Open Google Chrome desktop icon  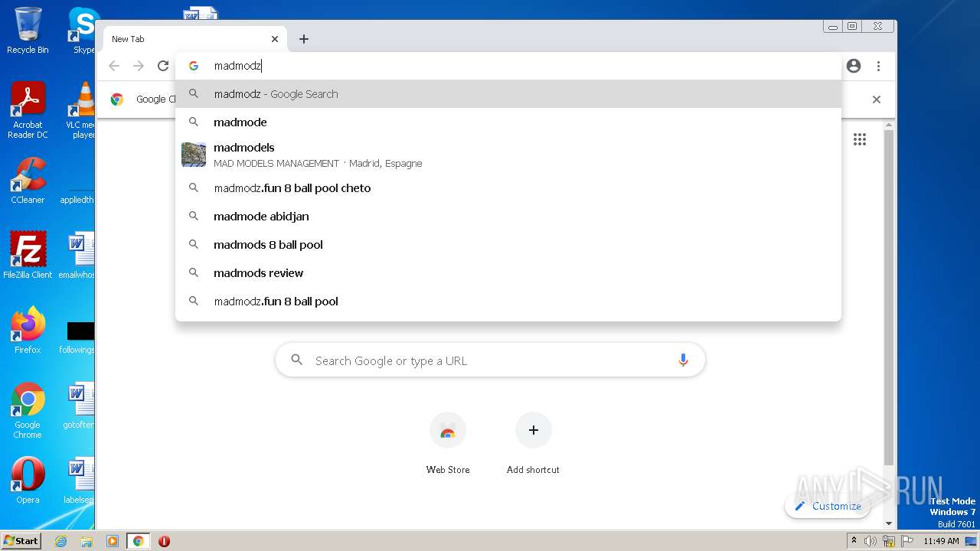(28, 410)
